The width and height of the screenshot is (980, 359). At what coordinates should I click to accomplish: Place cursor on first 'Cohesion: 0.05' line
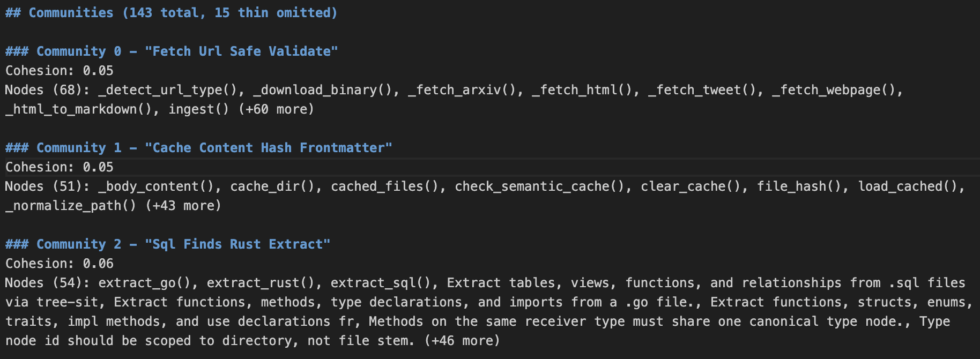click(x=60, y=71)
